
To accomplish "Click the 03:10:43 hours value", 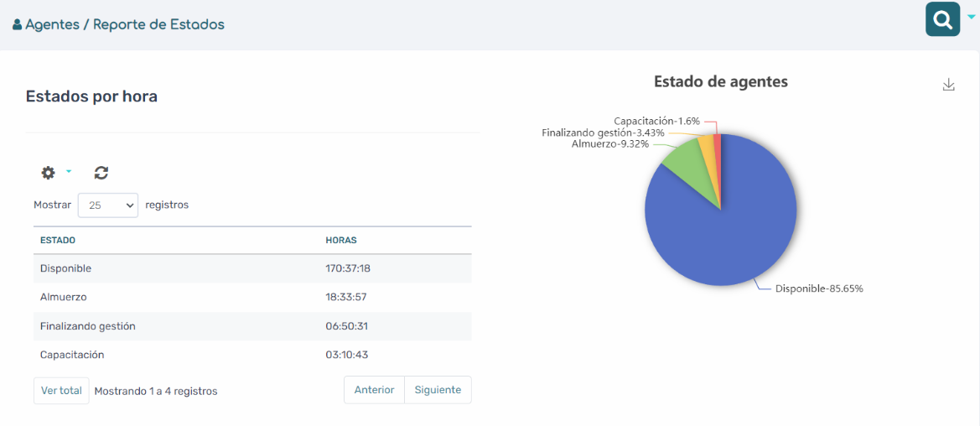I will [x=347, y=355].
